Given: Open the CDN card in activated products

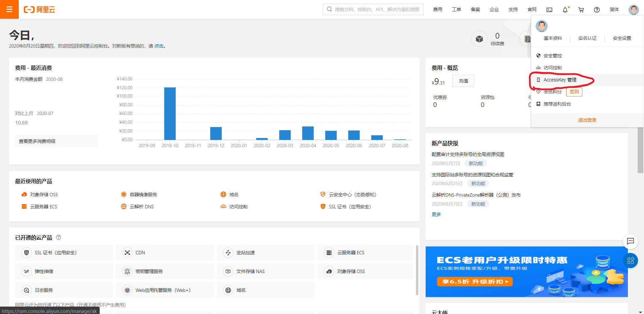Looking at the screenshot, I should point(165,253).
